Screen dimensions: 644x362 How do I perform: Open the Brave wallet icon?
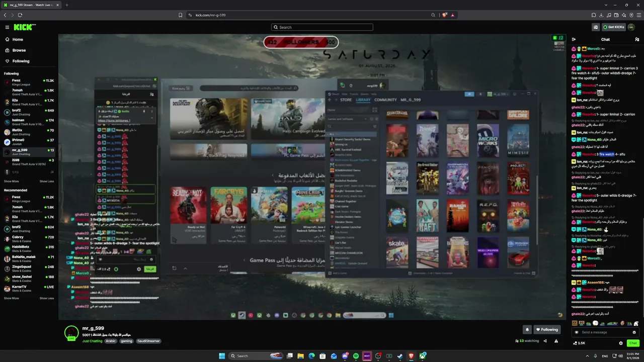point(616,15)
